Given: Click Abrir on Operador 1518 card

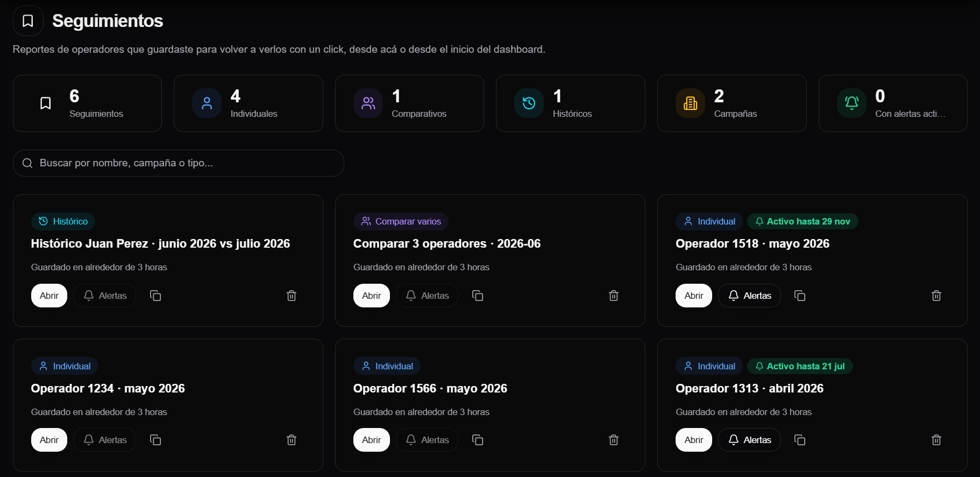Looking at the screenshot, I should (x=694, y=296).
